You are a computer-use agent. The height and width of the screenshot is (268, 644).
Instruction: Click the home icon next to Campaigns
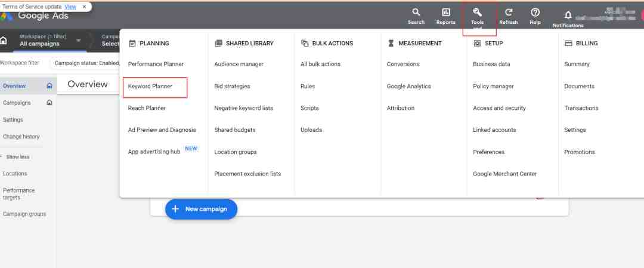tap(49, 103)
